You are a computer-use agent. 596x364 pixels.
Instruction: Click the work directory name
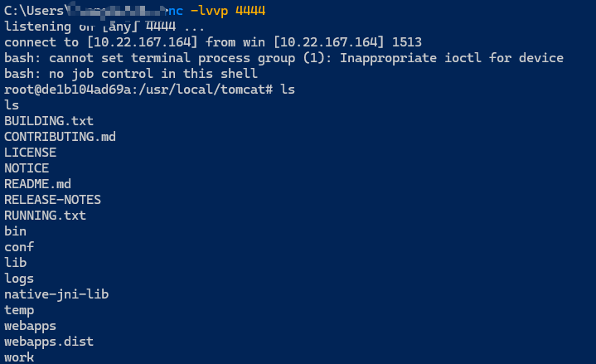tap(19, 357)
